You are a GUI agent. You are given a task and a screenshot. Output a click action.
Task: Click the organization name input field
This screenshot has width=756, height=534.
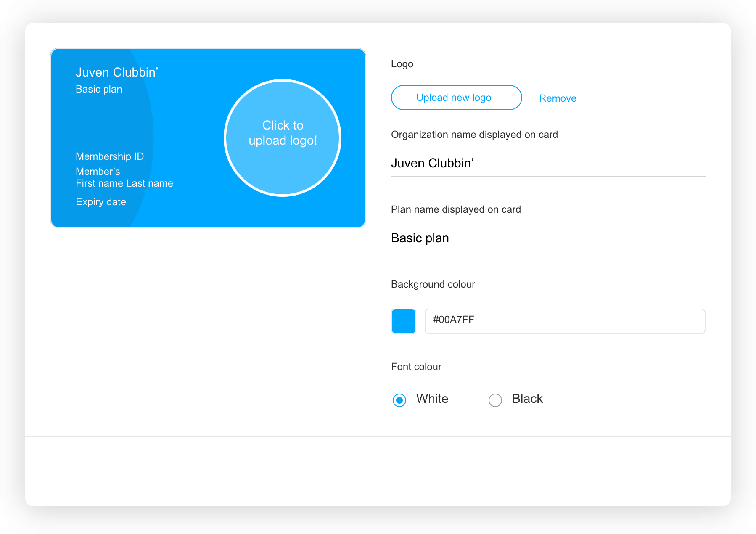tap(548, 163)
